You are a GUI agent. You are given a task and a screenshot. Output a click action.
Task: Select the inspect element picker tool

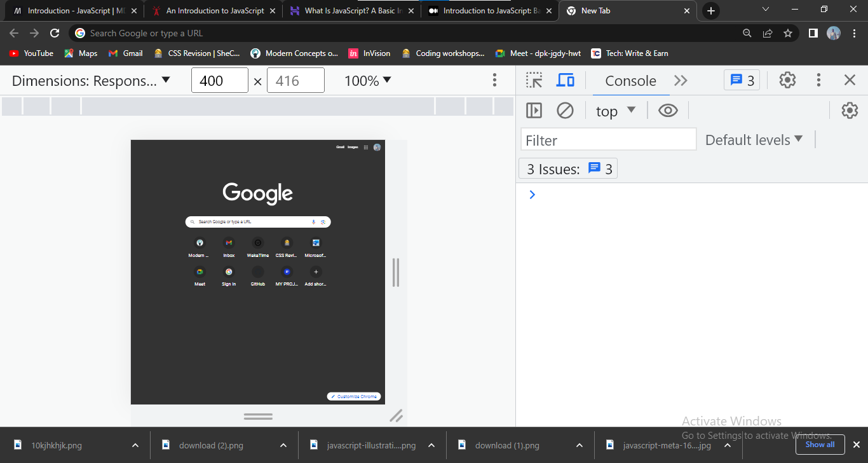[534, 80]
